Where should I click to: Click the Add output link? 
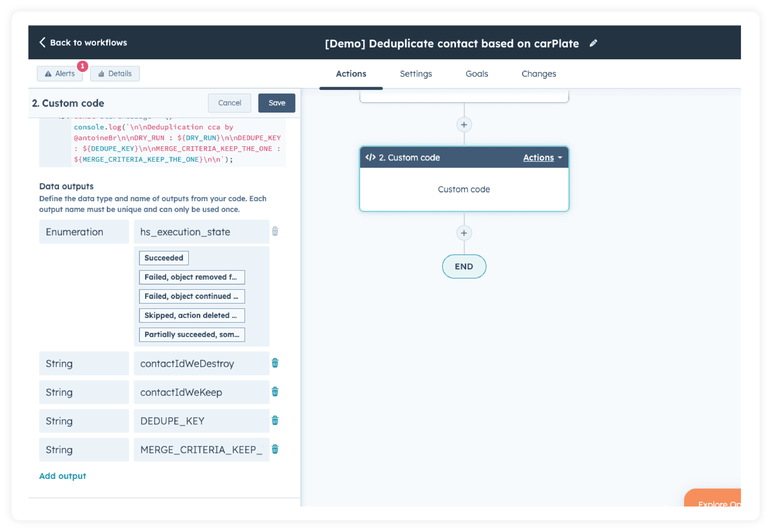pos(62,476)
